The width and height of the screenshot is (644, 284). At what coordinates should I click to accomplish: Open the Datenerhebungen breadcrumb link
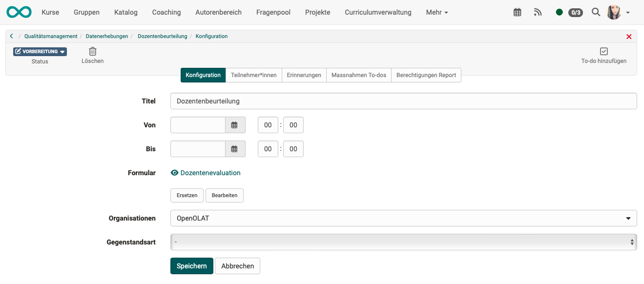coord(107,36)
